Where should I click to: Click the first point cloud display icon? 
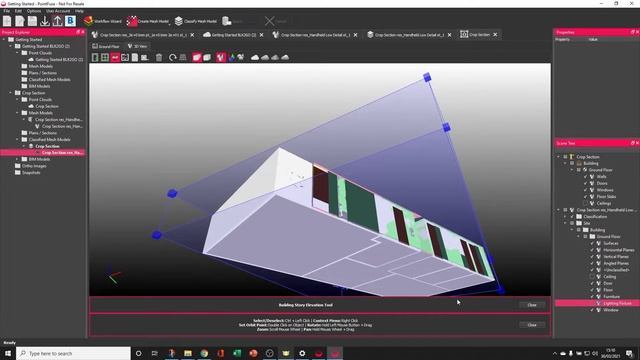(x=255, y=58)
